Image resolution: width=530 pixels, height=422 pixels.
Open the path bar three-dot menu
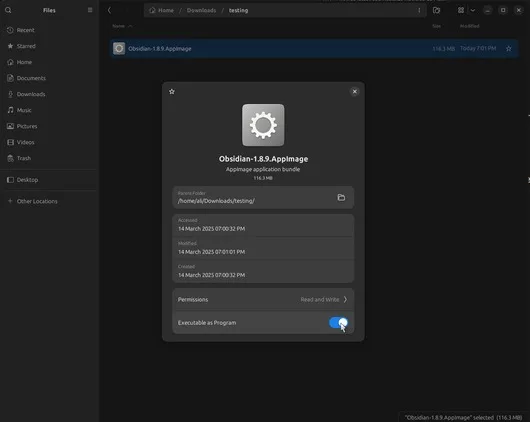pos(419,10)
